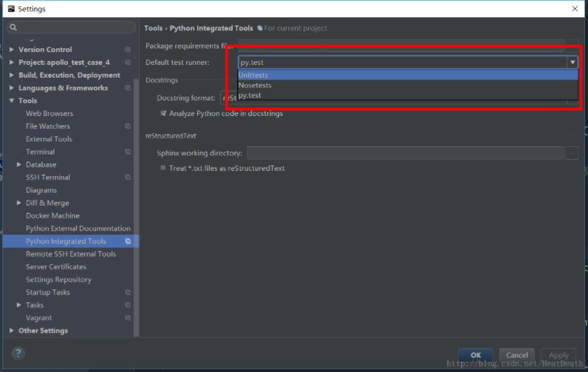Click the Default test runner dropdown arrow

click(572, 62)
